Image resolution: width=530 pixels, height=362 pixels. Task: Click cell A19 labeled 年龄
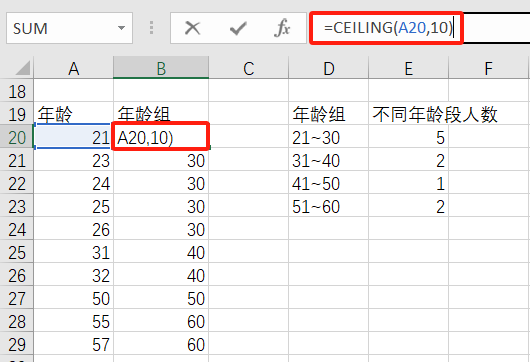click(74, 113)
